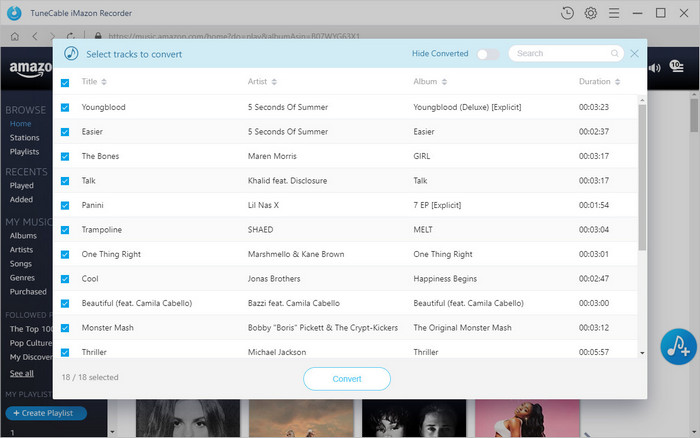The width and height of the screenshot is (700, 438).
Task: Open Played under Recents
Action: (x=22, y=186)
